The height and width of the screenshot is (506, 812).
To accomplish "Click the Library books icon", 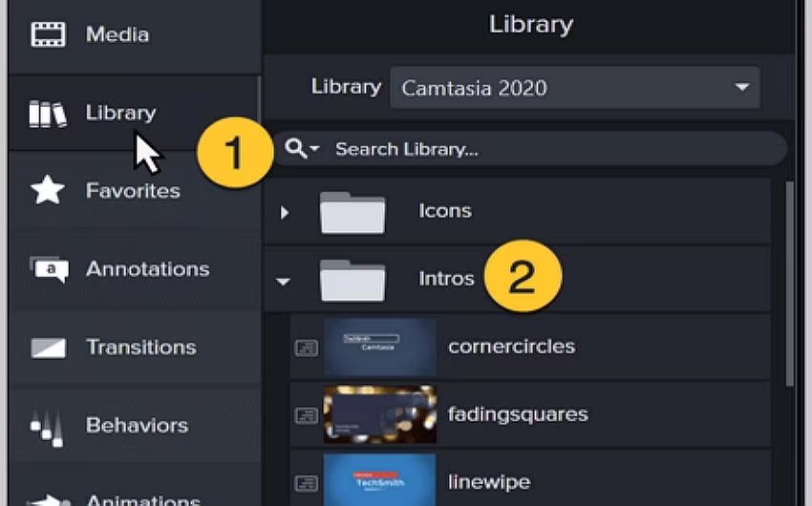I will click(48, 114).
